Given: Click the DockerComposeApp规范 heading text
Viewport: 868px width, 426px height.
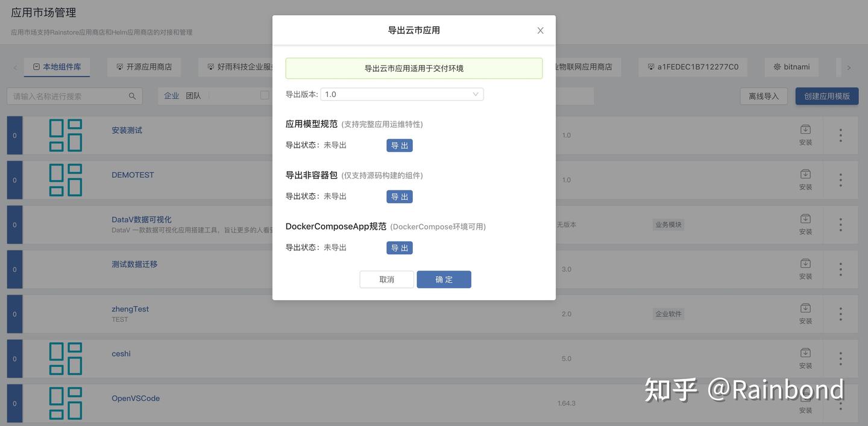Looking at the screenshot, I should [336, 226].
